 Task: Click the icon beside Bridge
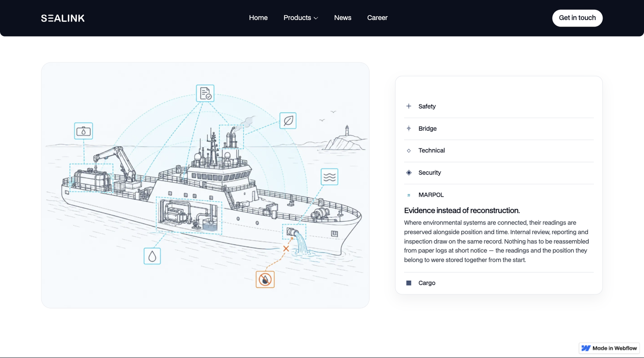tap(409, 128)
